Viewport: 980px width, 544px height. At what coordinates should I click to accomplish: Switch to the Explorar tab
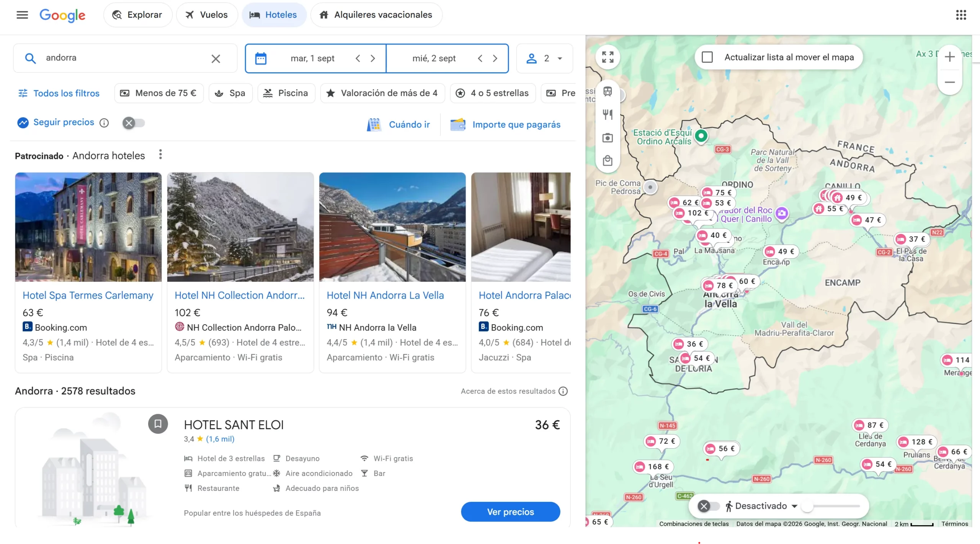coord(137,15)
